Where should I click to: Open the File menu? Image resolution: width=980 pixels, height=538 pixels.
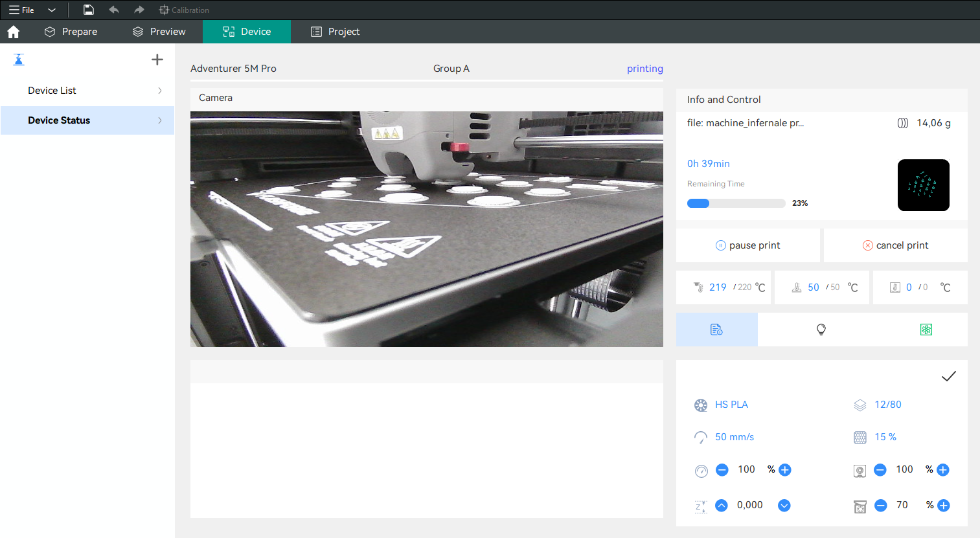(x=21, y=10)
